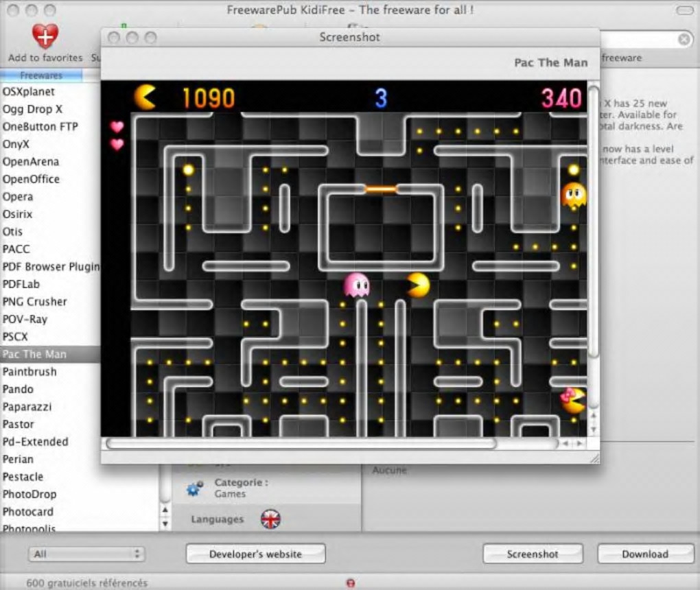Click the Categorie: Games label
700x590 pixels.
click(x=241, y=488)
